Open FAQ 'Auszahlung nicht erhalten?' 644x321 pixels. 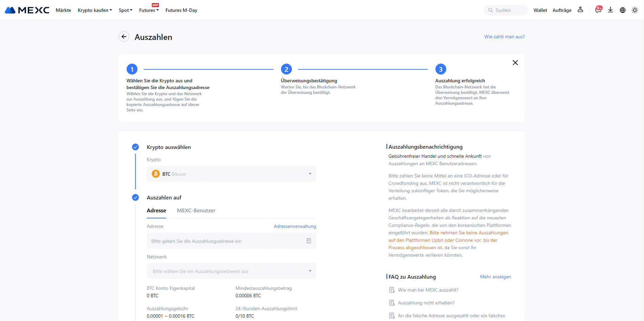pos(426,303)
